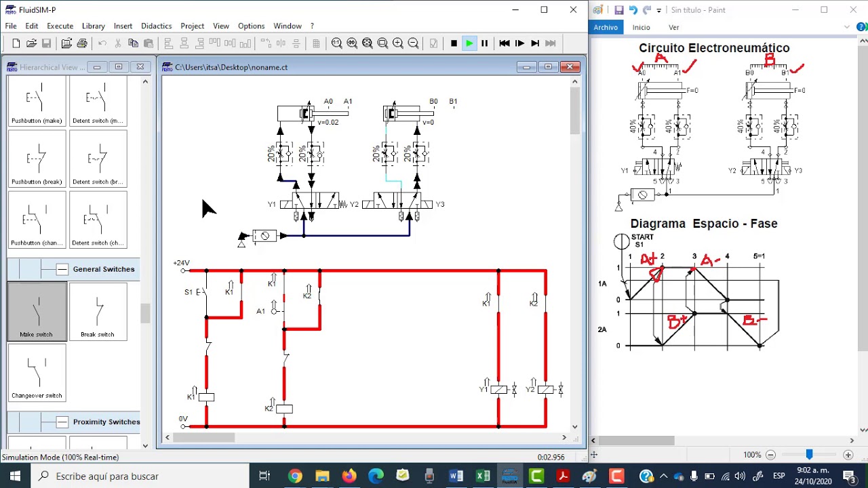
Task: Select the Detent switch (break) library component
Action: tap(98, 159)
